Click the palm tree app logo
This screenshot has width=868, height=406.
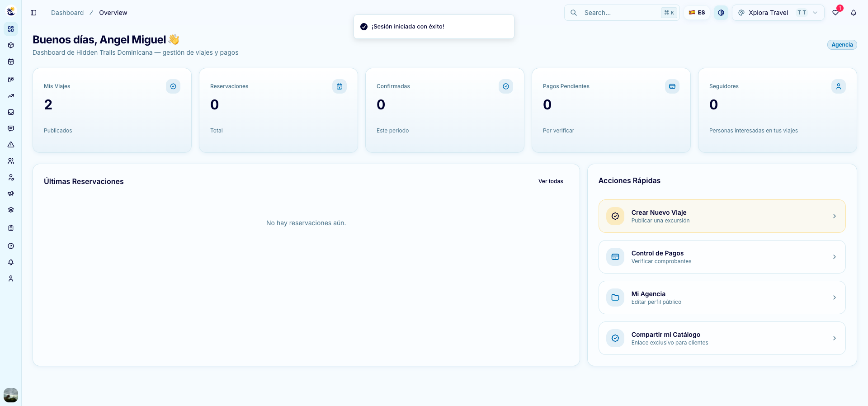tap(11, 11)
